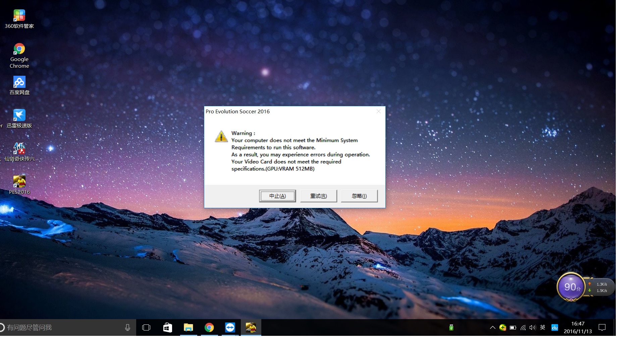Select the 仙剑奇侠传六 game icon
Screen dimensions: 644x362
19,148
